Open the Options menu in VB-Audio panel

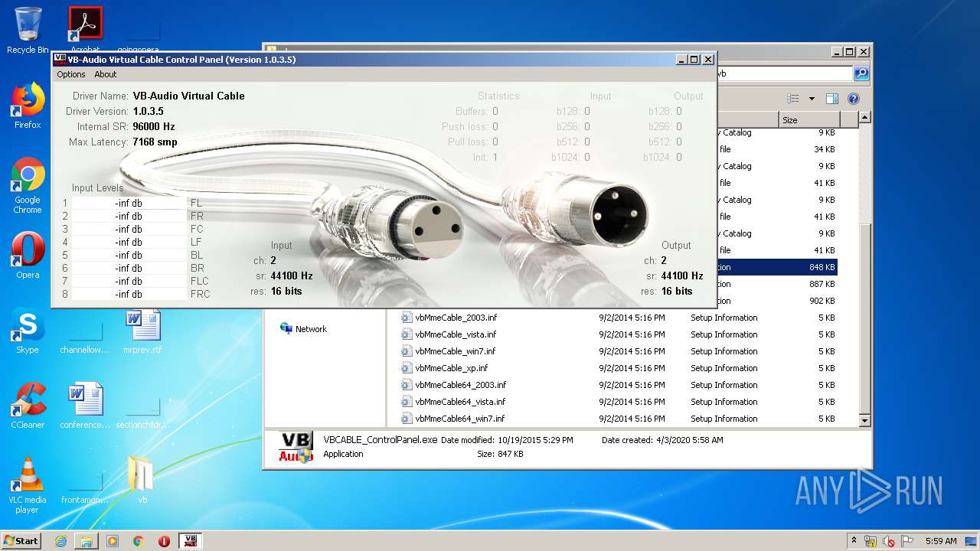pyautogui.click(x=71, y=74)
